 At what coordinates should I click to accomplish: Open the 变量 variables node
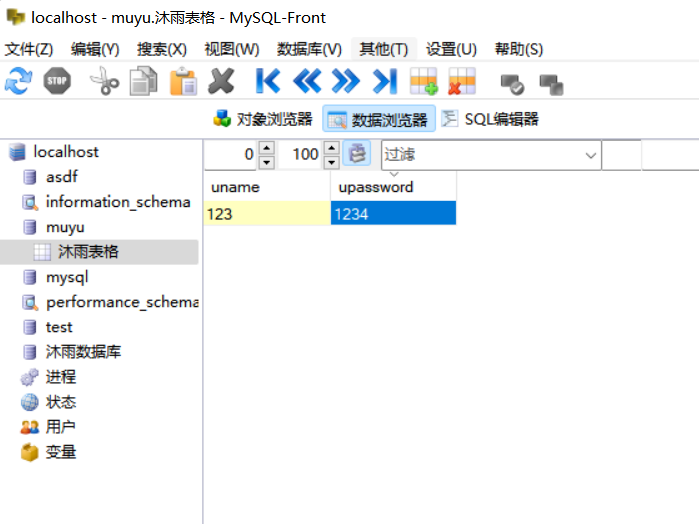(61, 452)
